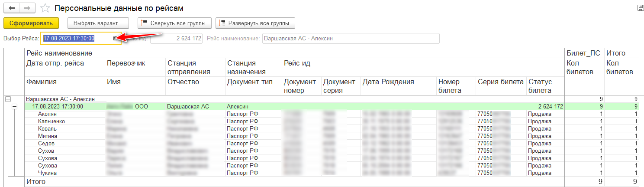Go back using the left arrow
644x187 pixels.
click(x=11, y=8)
